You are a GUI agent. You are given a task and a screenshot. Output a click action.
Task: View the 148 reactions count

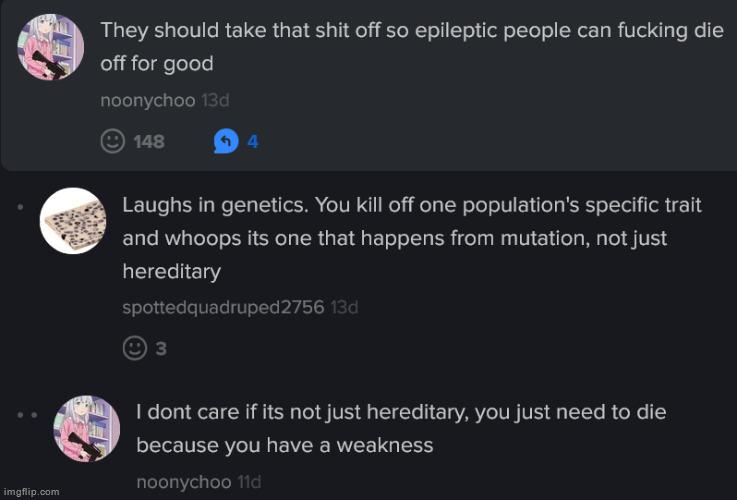coord(149,141)
